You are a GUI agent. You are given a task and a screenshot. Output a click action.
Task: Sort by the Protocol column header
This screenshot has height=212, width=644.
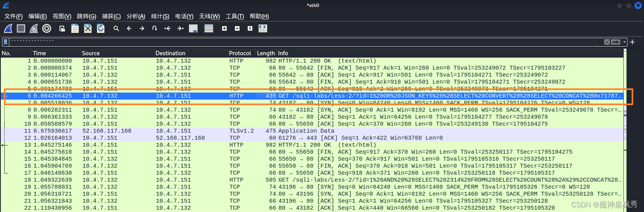(x=241, y=53)
